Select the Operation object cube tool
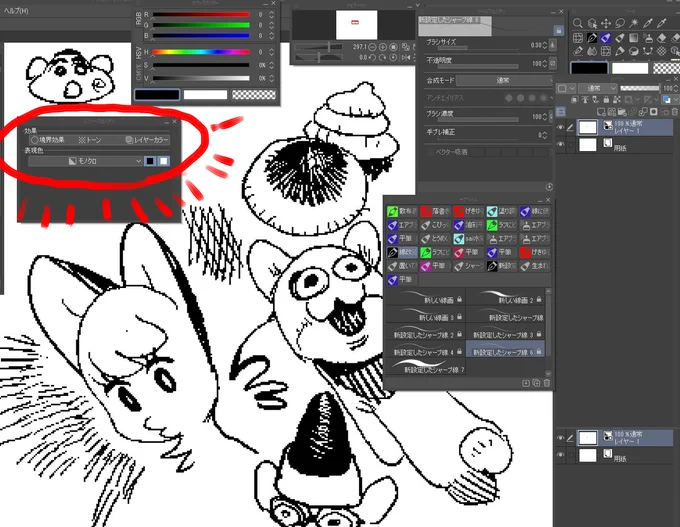Image resolution: width=680 pixels, height=527 pixels. (x=592, y=23)
